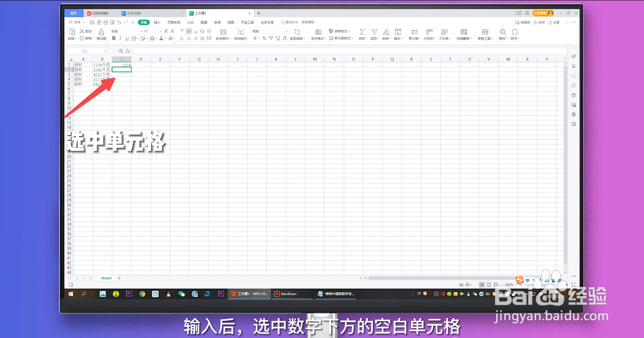Expand the Sort (排序) dropdown

pyautogui.click(x=390, y=39)
